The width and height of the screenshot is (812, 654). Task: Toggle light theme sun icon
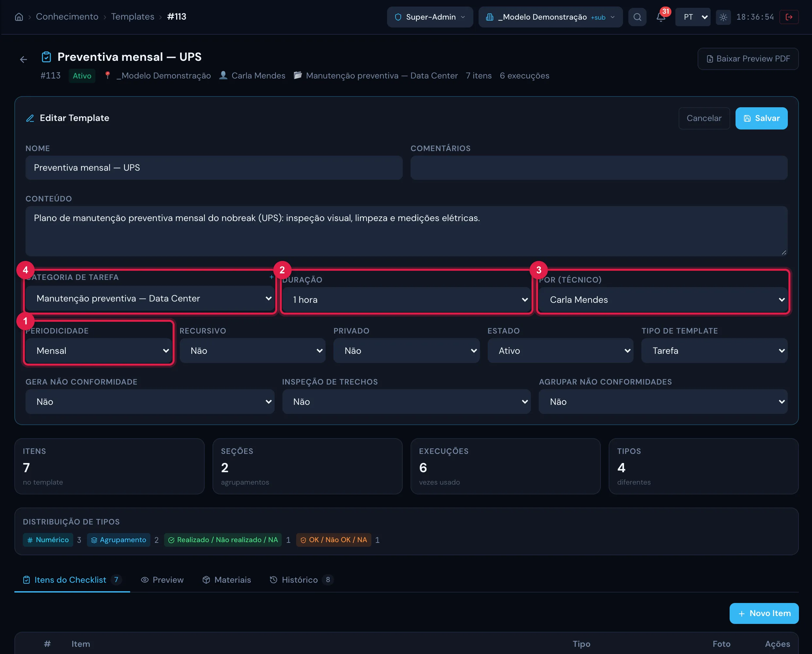click(x=723, y=17)
